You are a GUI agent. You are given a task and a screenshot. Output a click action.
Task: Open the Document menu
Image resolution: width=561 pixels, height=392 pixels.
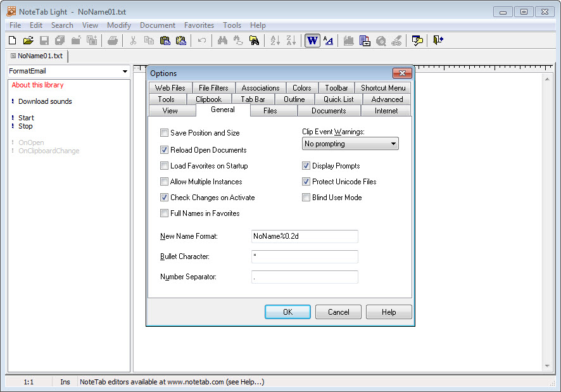point(158,25)
